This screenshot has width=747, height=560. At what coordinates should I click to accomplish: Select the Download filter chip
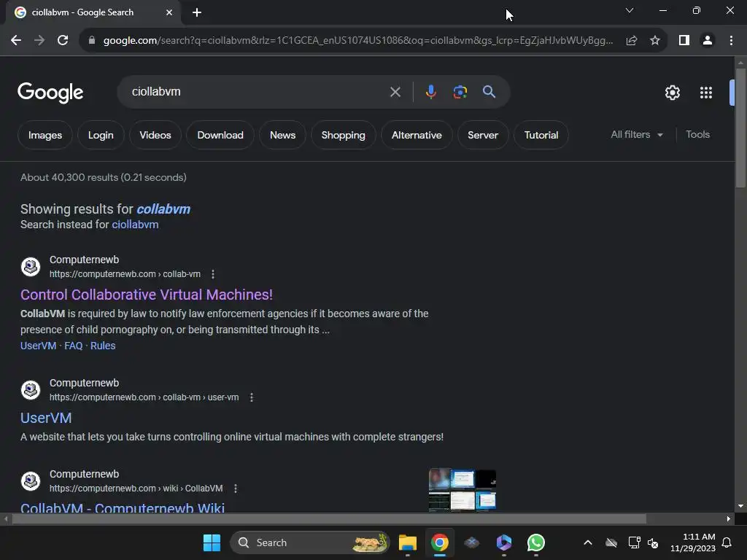[x=220, y=135]
